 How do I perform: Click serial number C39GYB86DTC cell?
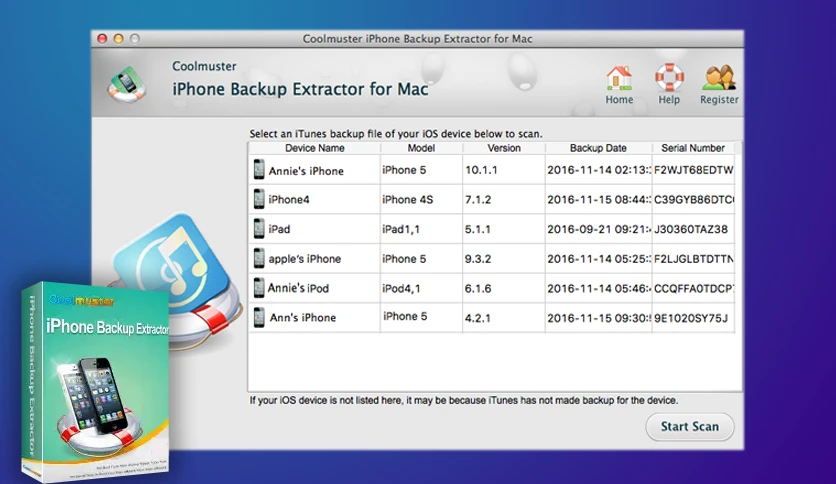click(693, 199)
